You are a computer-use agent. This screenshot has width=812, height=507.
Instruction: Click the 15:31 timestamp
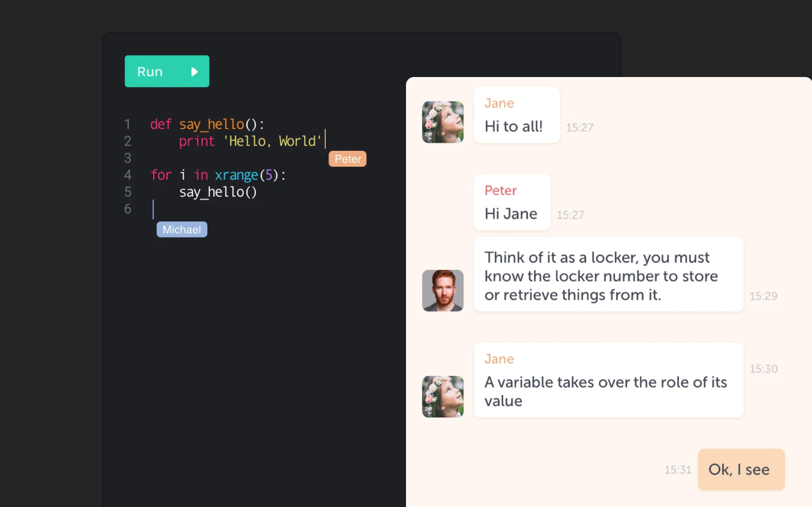click(678, 470)
